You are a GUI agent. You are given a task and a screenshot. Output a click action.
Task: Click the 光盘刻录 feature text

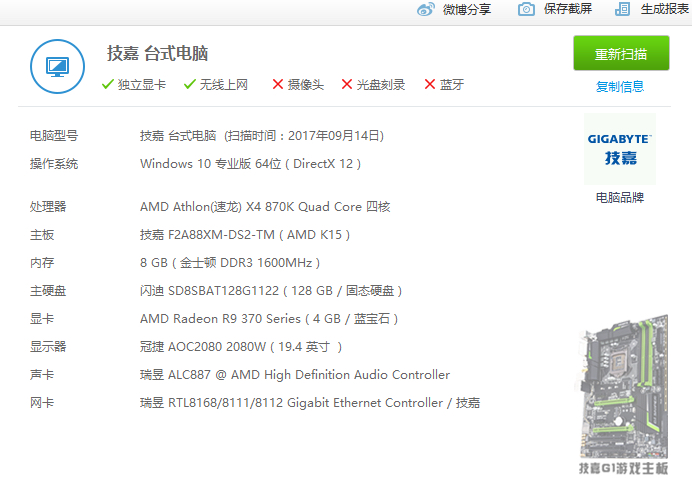click(380, 84)
